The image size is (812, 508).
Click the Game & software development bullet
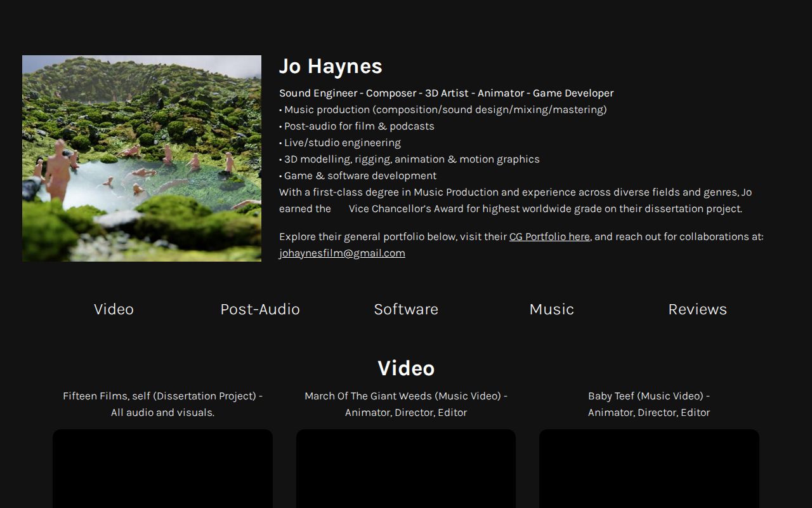coord(358,175)
